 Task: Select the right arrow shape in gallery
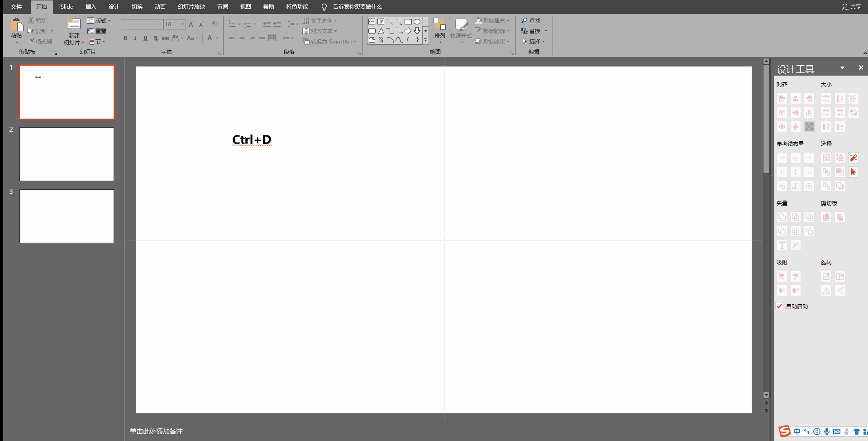(408, 31)
